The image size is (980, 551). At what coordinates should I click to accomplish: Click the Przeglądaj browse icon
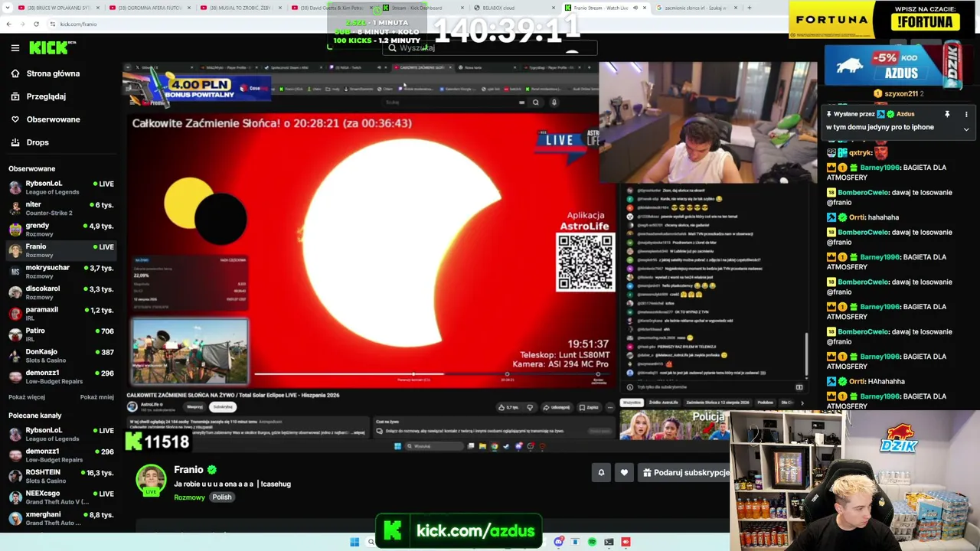pyautogui.click(x=15, y=96)
